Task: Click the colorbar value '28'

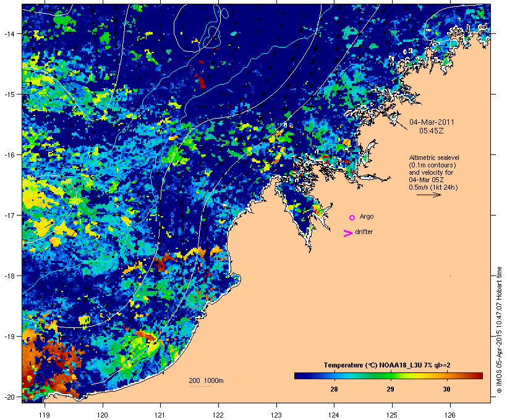Action: [334, 389]
